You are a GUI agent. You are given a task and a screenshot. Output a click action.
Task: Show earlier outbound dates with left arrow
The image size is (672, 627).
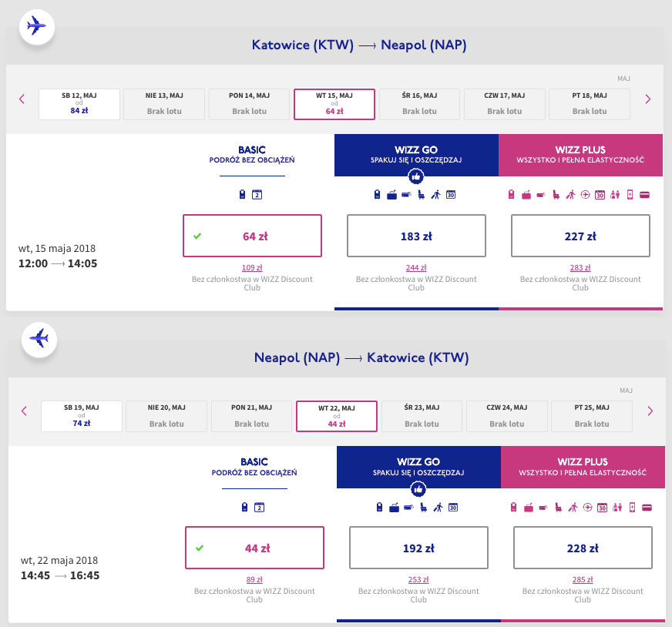tap(22, 99)
